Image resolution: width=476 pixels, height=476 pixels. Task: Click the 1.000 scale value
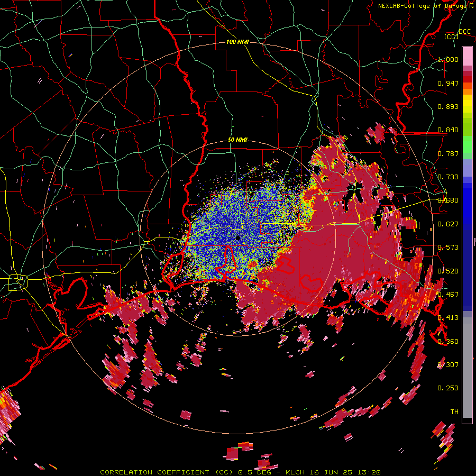click(x=448, y=59)
